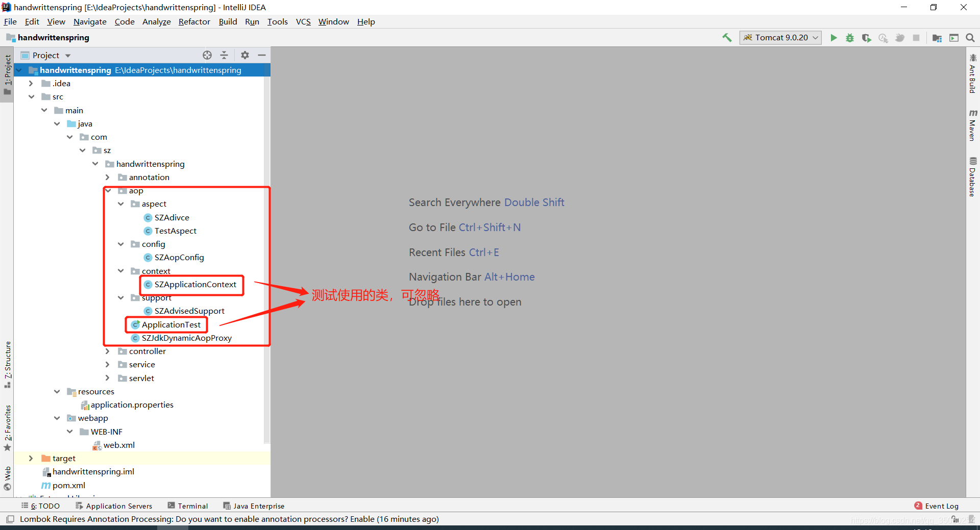Toggle tool window buttons icon in status bar

coord(10,519)
